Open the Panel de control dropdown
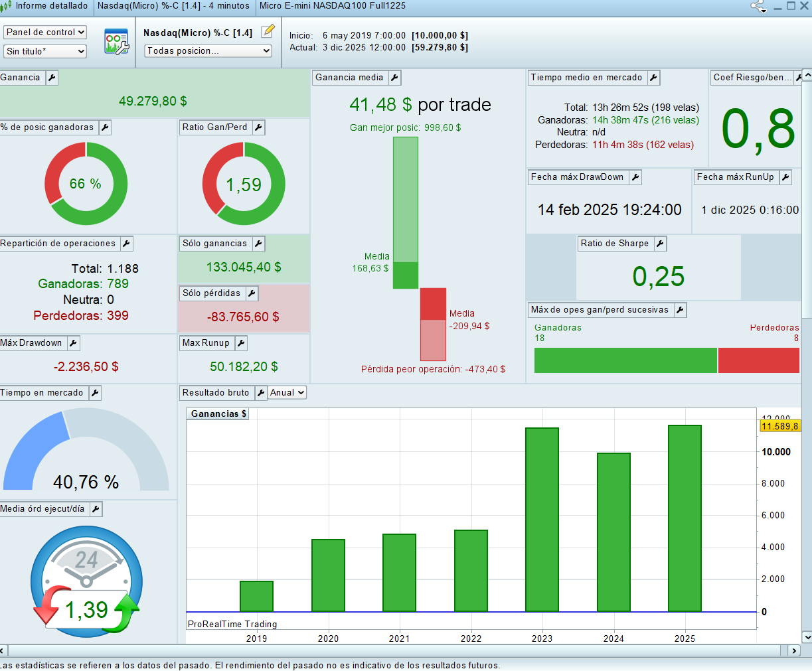812x671 pixels. [45, 33]
